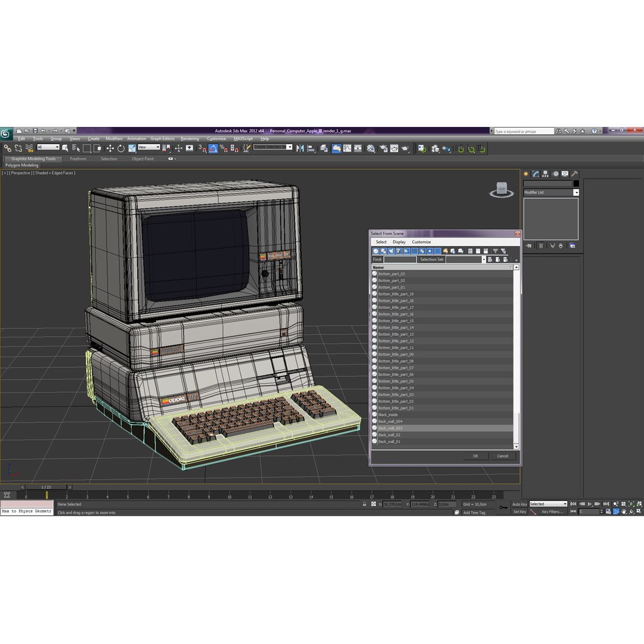Open the Curve Editor icon
The image size is (644, 644).
[348, 148]
